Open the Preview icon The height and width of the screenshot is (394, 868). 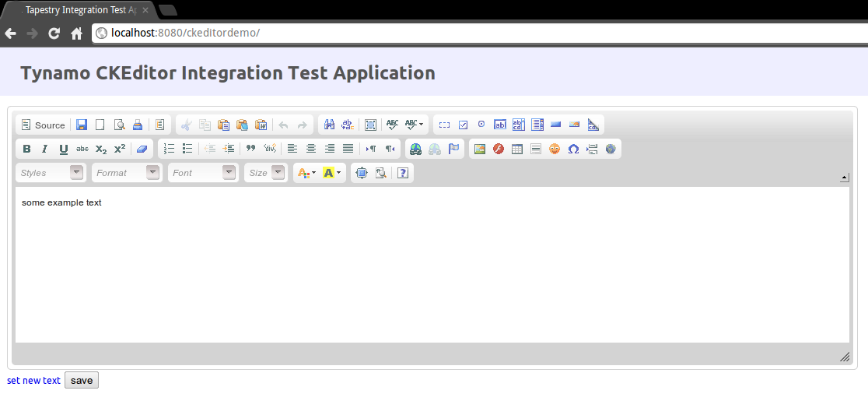coord(119,125)
